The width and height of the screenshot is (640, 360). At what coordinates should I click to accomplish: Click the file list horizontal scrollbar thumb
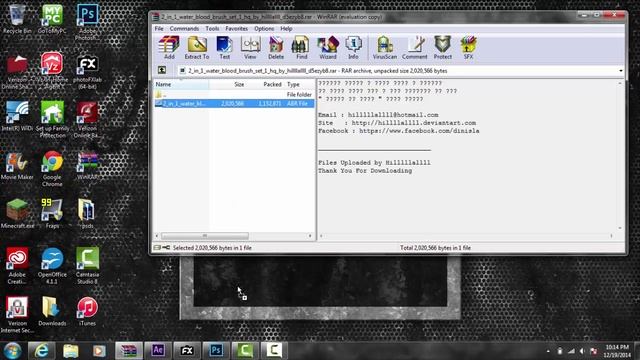pyautogui.click(x=204, y=236)
